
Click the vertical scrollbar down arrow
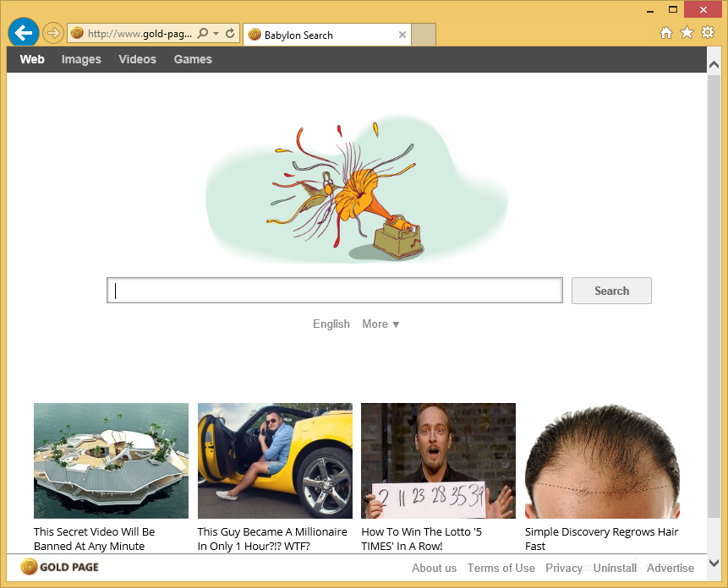tap(714, 562)
